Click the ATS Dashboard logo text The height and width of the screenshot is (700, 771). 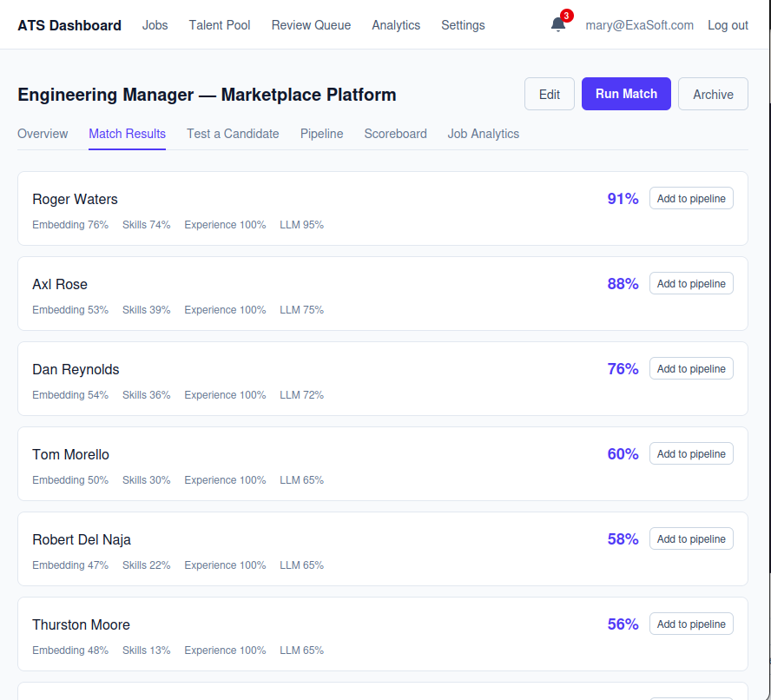point(69,25)
